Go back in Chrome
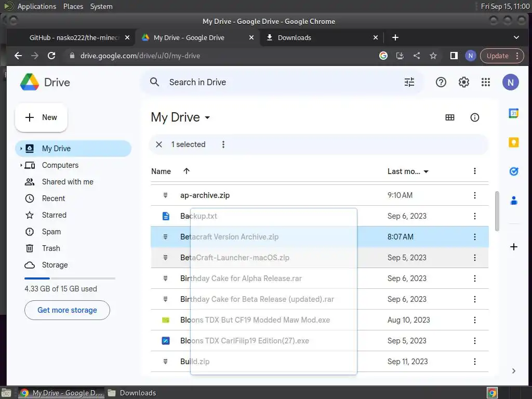Screen dimensions: 532x399 point(18,56)
